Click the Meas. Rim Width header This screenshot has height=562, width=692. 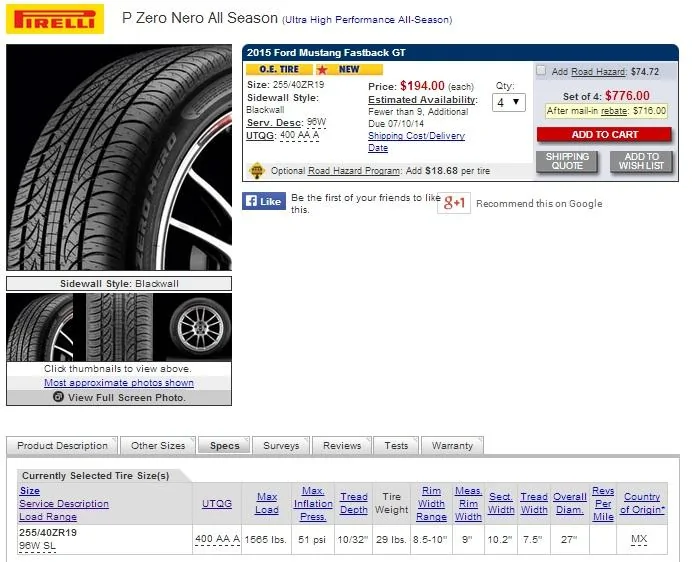coord(468,504)
